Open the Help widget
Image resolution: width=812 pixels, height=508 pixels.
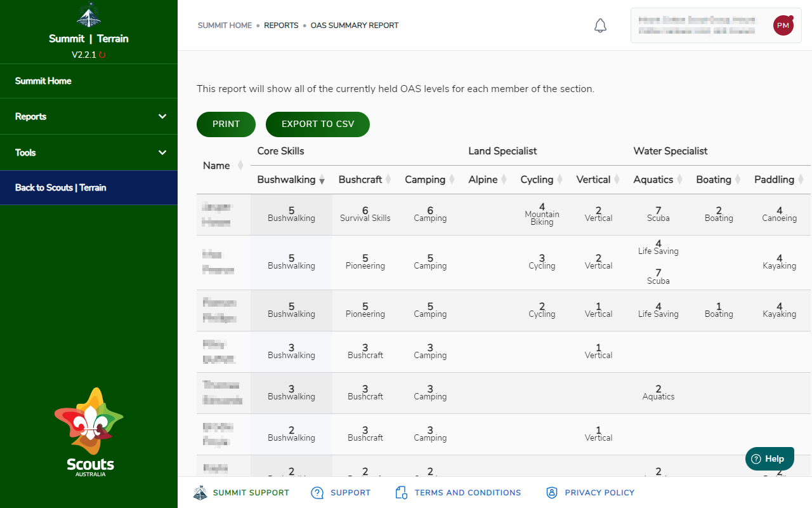point(769,458)
